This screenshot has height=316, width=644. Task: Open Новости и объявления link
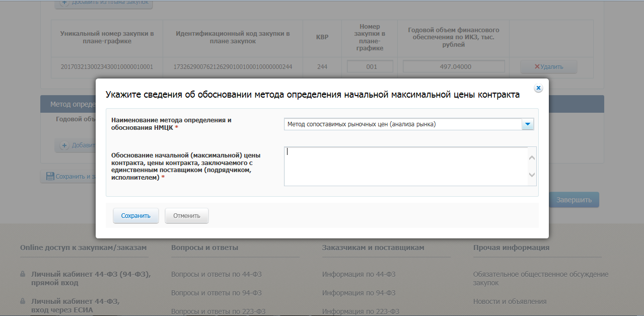coord(510,301)
